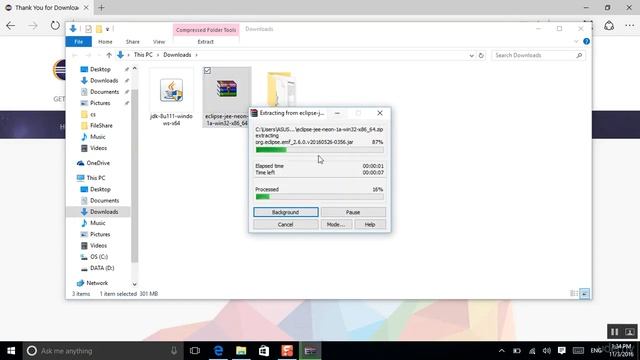
Task: Select the eclipse-jee-neon WinRAR archive icon
Action: [x=227, y=89]
